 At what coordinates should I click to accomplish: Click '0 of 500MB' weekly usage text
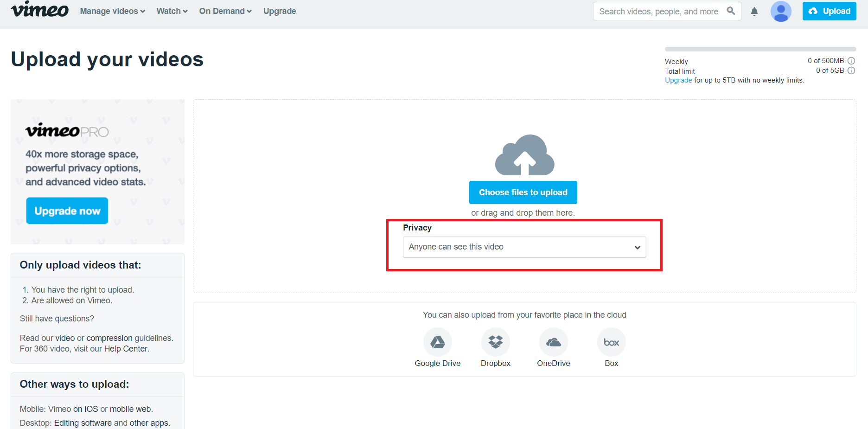pyautogui.click(x=826, y=61)
